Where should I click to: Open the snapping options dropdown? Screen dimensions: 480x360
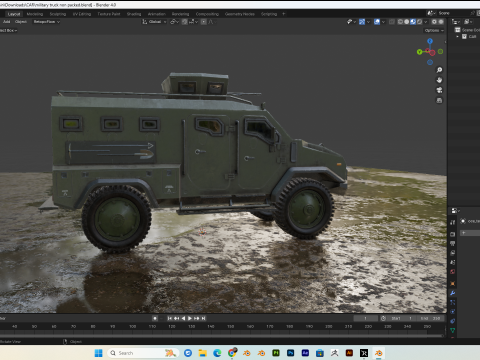click(x=193, y=22)
